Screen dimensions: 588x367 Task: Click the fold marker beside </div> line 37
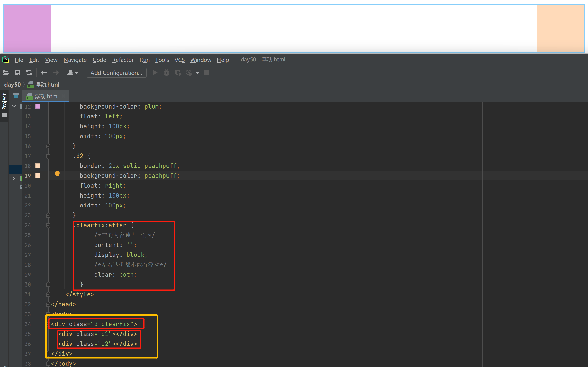[48, 354]
